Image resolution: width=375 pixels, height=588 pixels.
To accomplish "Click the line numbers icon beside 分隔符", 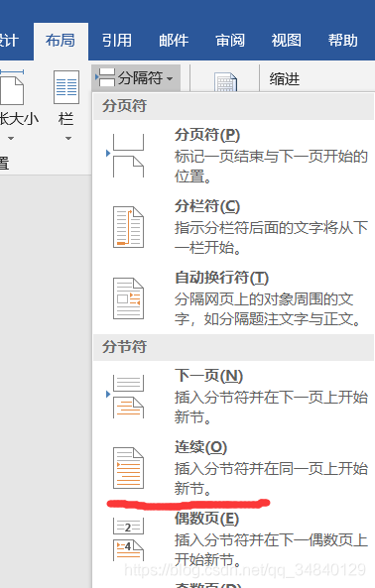I will (225, 82).
